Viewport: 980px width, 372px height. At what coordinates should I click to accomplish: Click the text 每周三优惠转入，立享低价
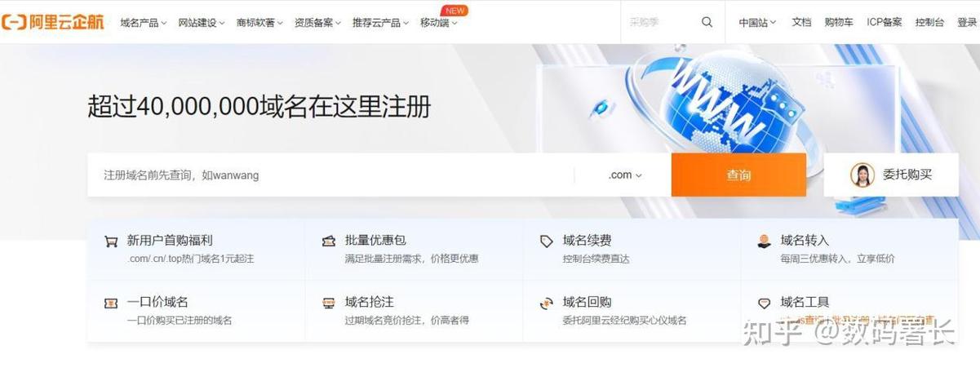coord(837,259)
